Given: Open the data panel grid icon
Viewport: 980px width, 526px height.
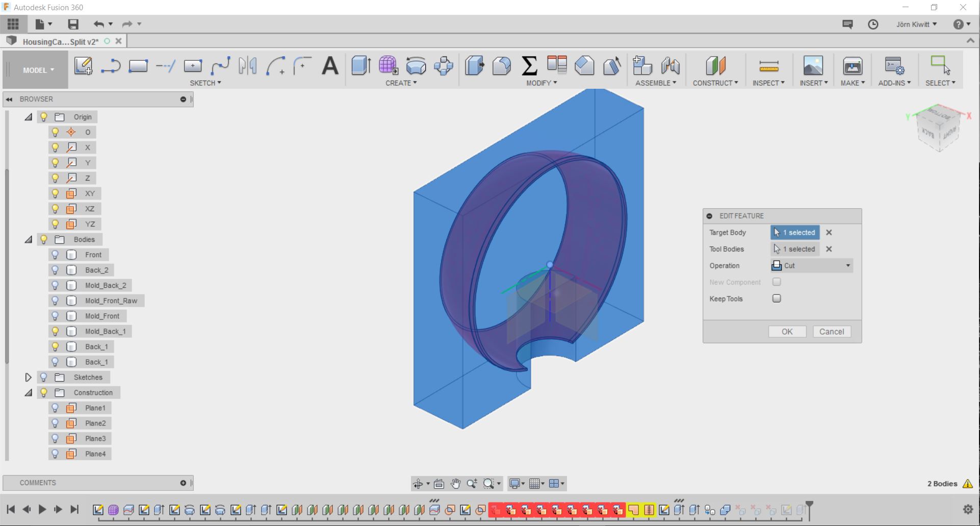Looking at the screenshot, I should [x=13, y=24].
